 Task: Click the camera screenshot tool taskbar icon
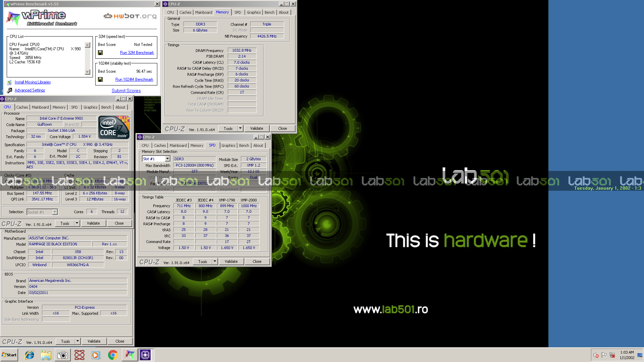click(63, 355)
